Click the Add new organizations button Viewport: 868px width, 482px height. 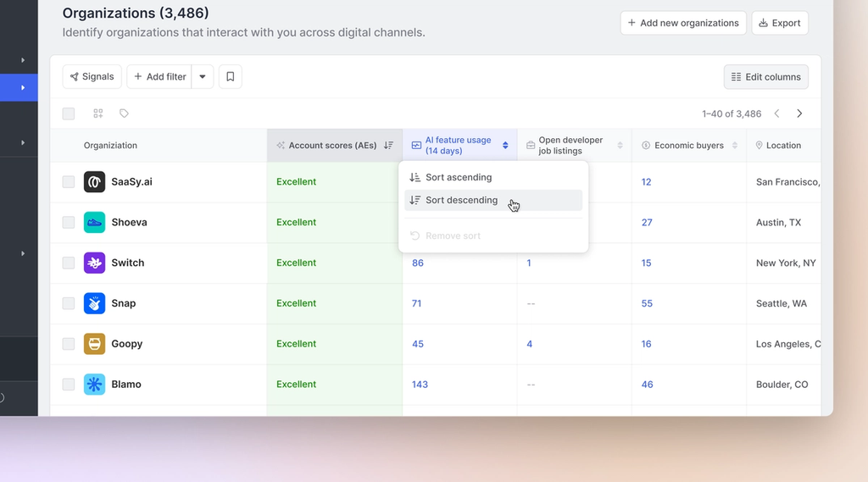click(x=683, y=23)
